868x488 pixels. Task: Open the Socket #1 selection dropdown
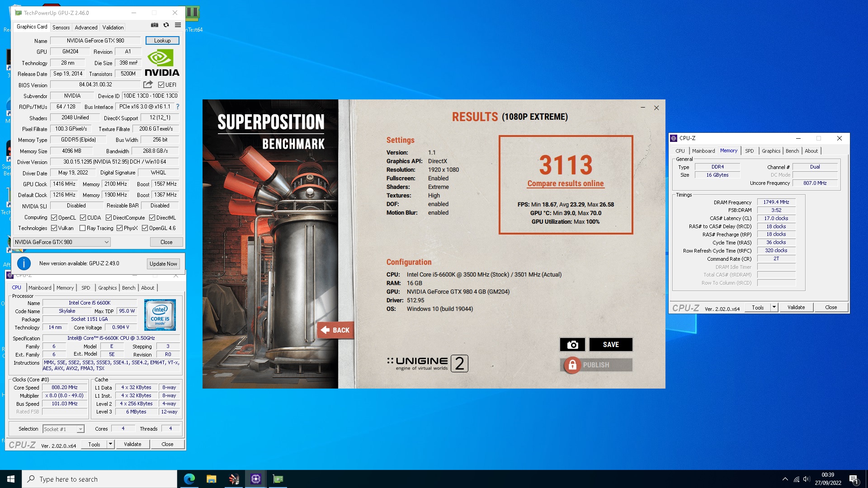tap(63, 429)
